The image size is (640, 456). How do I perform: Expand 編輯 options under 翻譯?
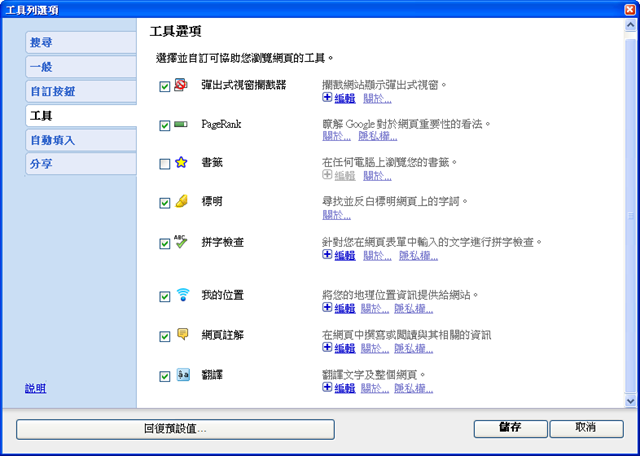pyautogui.click(x=339, y=388)
